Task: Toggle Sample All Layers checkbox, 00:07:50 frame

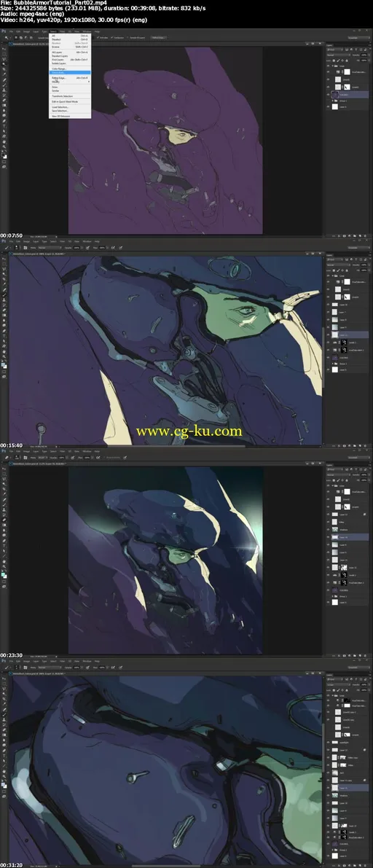Action: 128,38
